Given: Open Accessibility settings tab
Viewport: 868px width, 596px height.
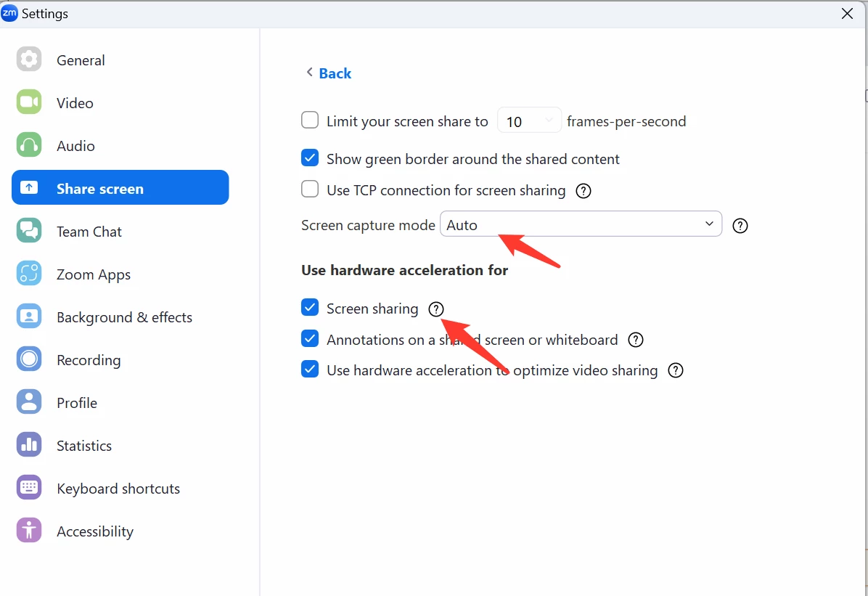Looking at the screenshot, I should 120,531.
